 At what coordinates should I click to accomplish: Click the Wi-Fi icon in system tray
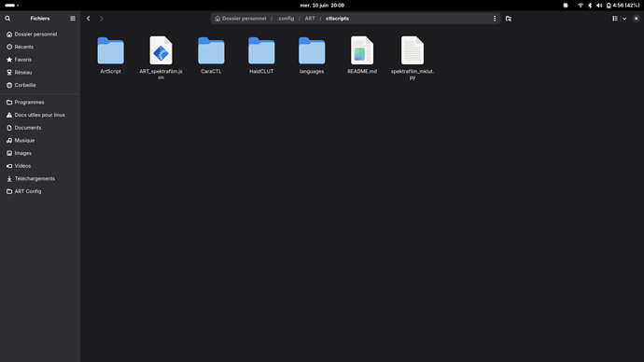(581, 6)
